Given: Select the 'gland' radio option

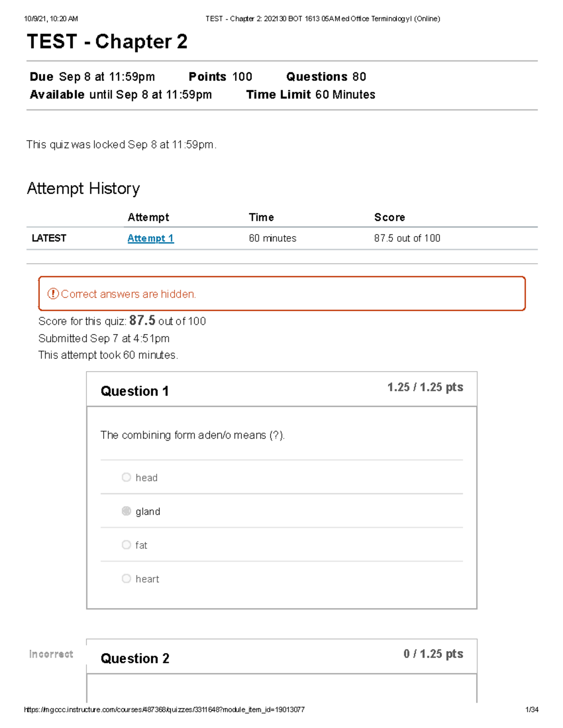Looking at the screenshot, I should click(x=126, y=511).
